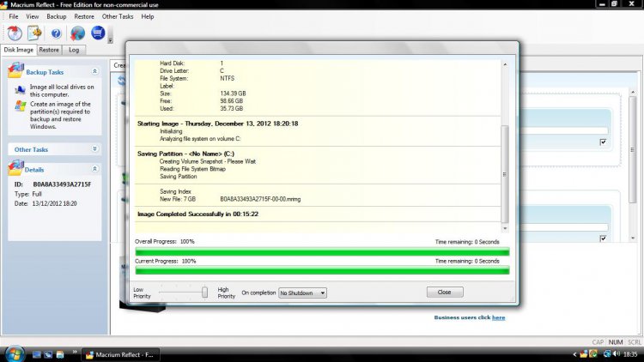Open the Windows Start menu orb
644x362 pixels.
(x=15, y=353)
